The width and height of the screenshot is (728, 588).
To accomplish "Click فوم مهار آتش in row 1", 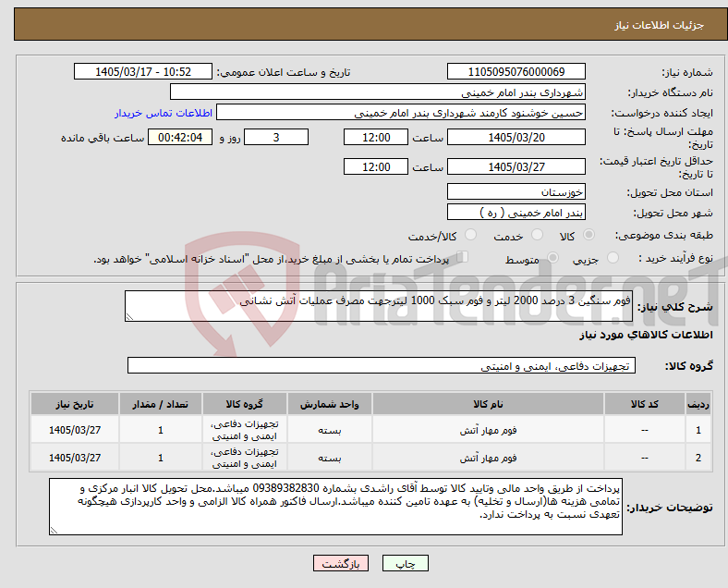I will tap(488, 430).
